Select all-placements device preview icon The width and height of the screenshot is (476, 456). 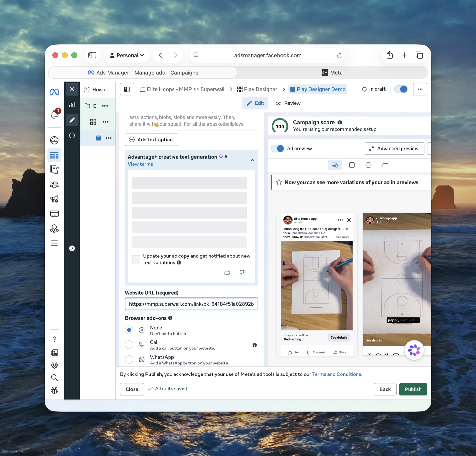click(x=335, y=165)
